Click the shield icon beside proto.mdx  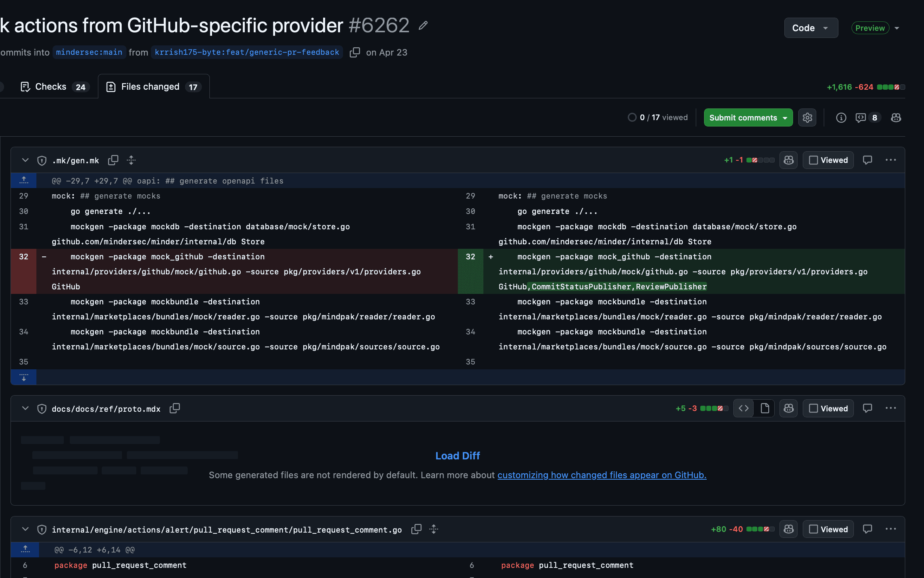click(42, 409)
